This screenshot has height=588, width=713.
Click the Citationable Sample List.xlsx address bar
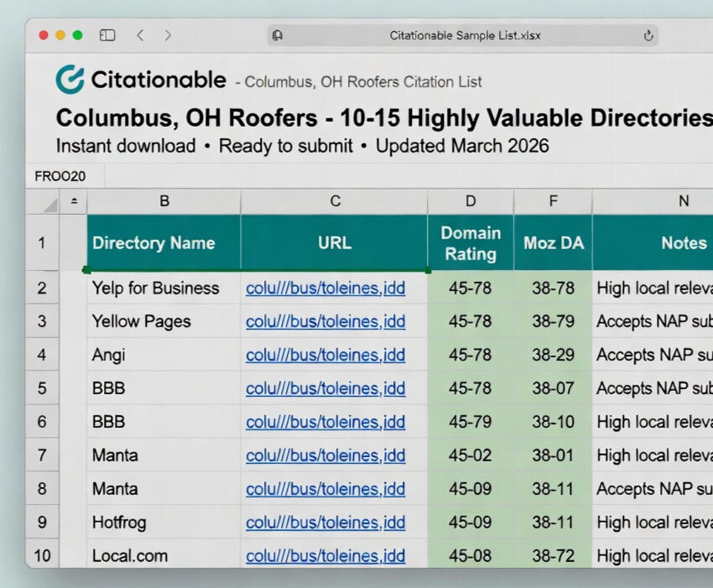click(x=465, y=35)
